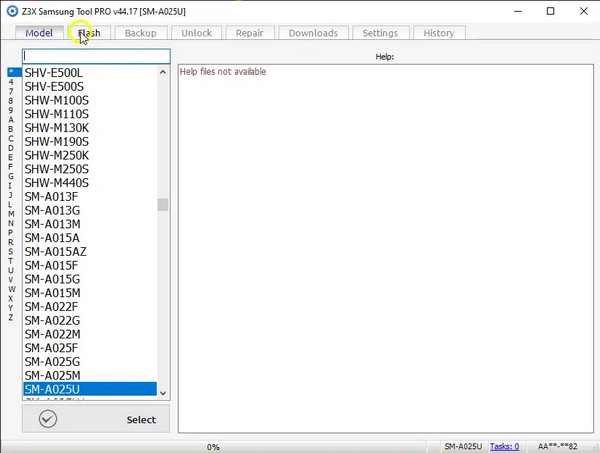Click the checkmark Select button
The image size is (600, 453).
pyautogui.click(x=96, y=419)
